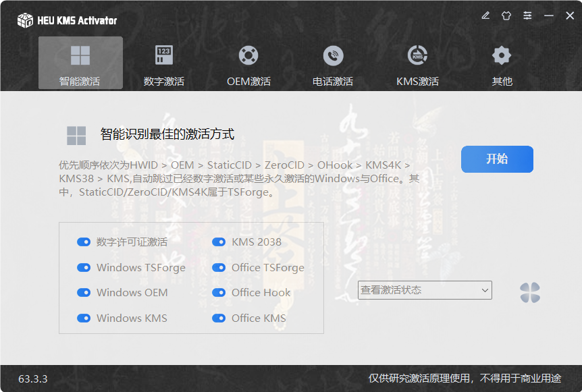Screen dimensions: 582x392
Task: Open the KMS激活 section icon
Action: [417, 56]
